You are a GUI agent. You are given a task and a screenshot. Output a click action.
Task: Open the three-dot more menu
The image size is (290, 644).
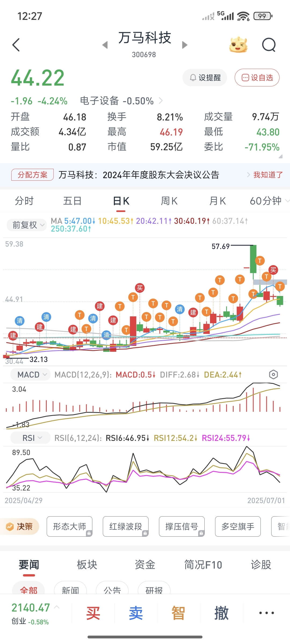click(x=266, y=613)
